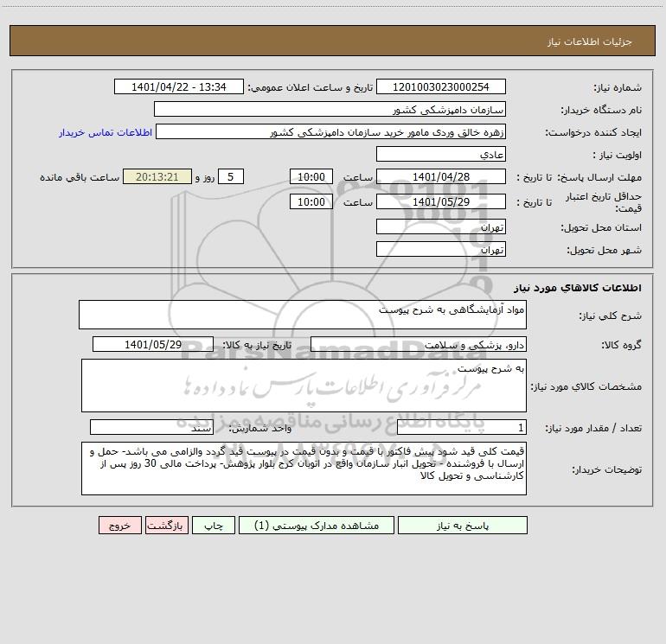The image size is (666, 644).
Task: Click unit of measure field ست
Action: (151, 427)
